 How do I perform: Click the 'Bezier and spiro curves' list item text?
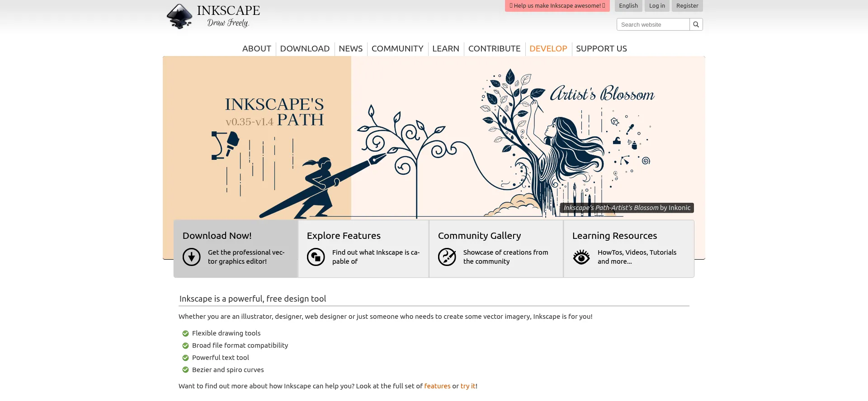[x=228, y=370]
